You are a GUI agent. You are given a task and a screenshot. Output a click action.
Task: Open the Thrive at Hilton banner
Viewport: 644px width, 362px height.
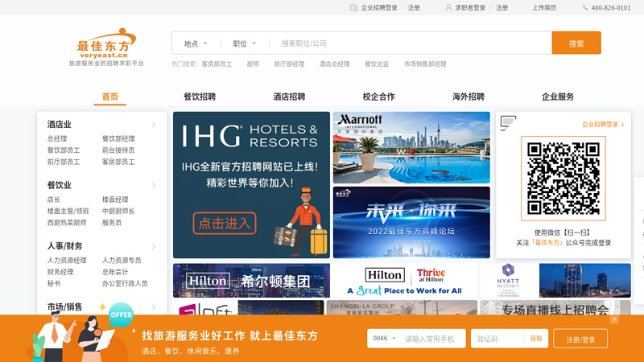pyautogui.click(x=405, y=280)
